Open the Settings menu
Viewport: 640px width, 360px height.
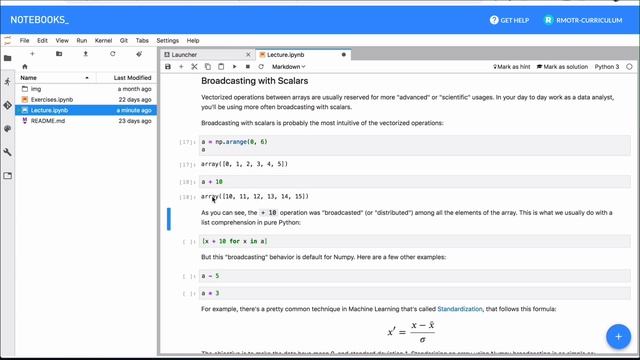(x=168, y=40)
